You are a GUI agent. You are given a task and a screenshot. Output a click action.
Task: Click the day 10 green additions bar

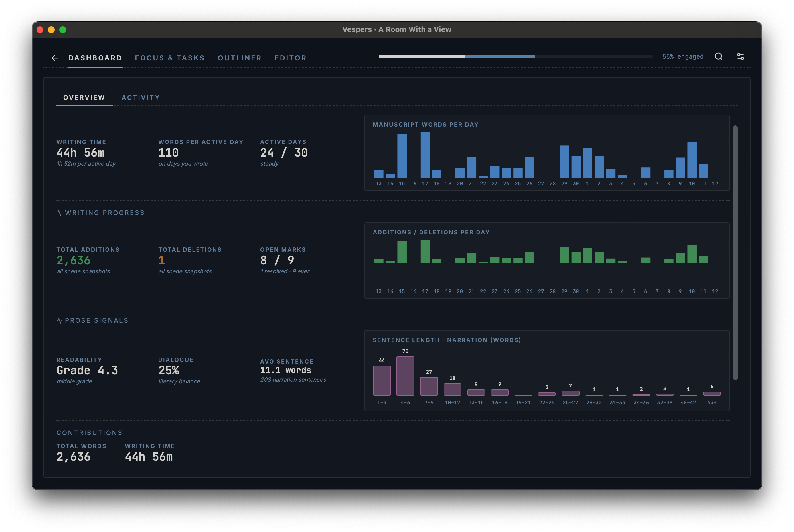pos(692,254)
